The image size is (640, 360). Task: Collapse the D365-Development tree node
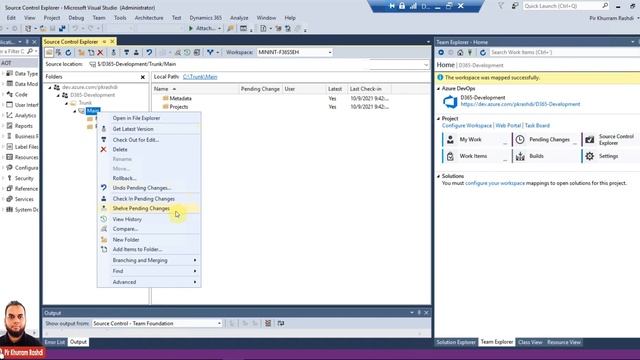(x=58, y=95)
